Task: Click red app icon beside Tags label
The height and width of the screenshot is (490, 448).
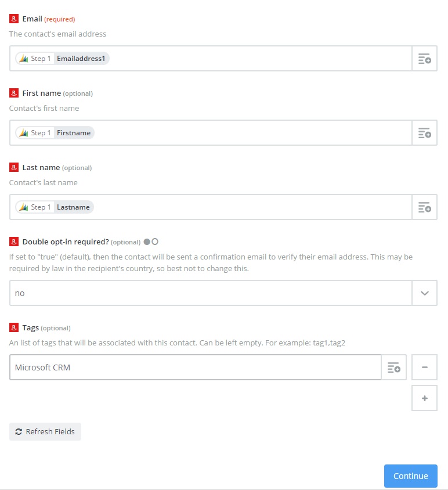Action: (14, 327)
